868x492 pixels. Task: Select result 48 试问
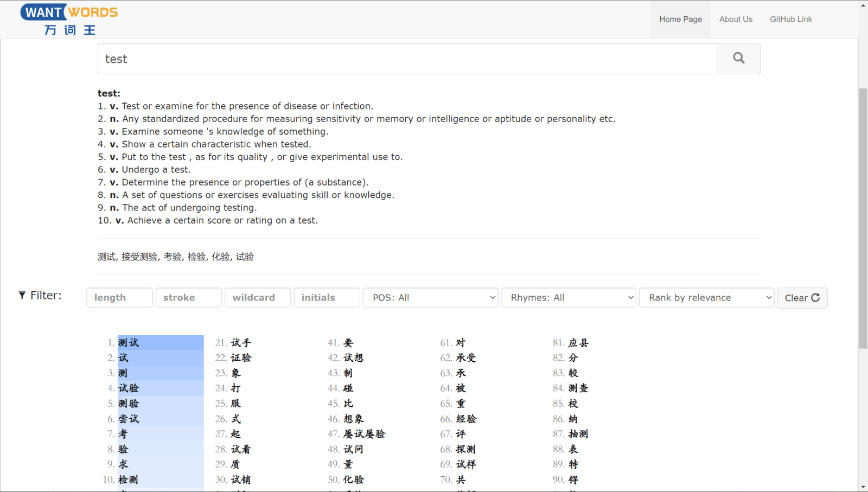[x=353, y=449]
